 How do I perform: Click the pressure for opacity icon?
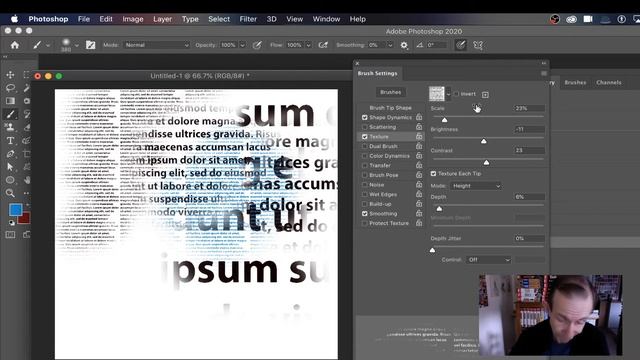[x=257, y=45]
